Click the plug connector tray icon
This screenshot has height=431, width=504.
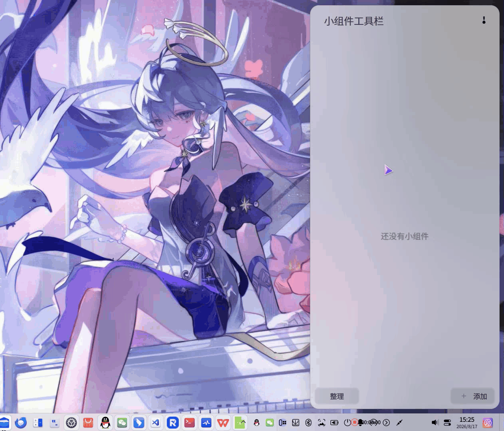click(x=399, y=422)
